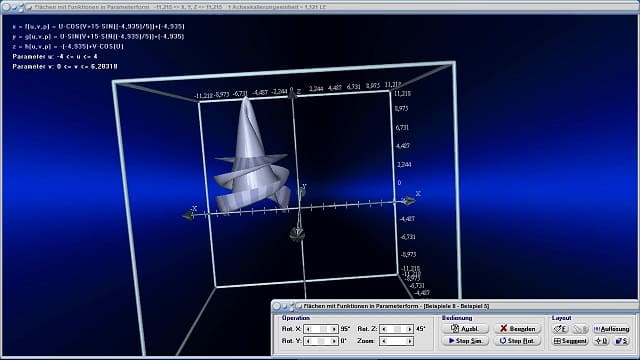Click the y = g(u,v,p) formula text
Image resolution: width=640 pixels, height=360 pixels.
pyautogui.click(x=98, y=36)
